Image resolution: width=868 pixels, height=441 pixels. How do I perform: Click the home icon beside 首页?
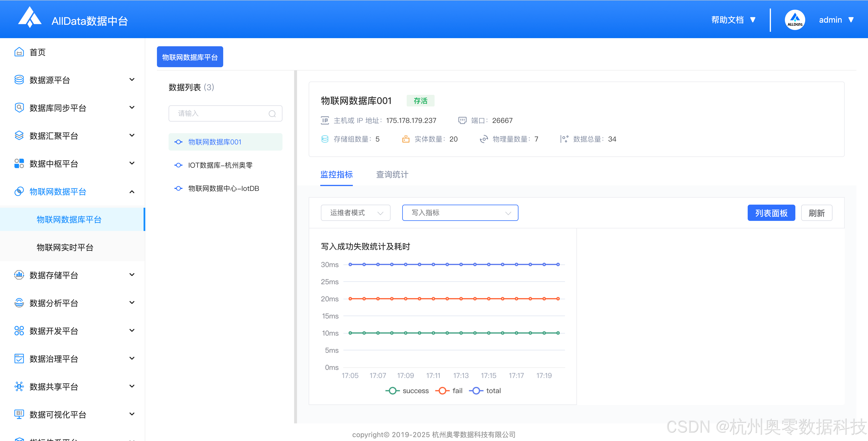click(x=19, y=52)
